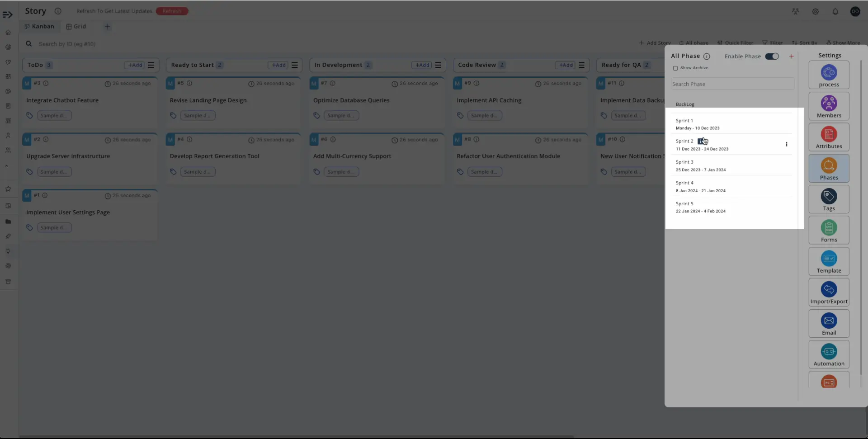Viewport: 868px width, 439px height.
Task: Open the All phase dropdown in toolbar
Action: (x=693, y=43)
